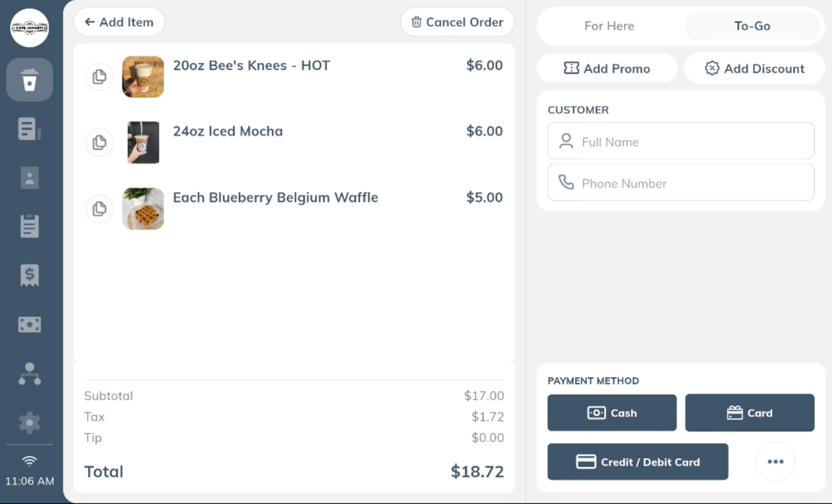Switch order type to For Here
This screenshot has height=504, width=832.
[x=609, y=26]
